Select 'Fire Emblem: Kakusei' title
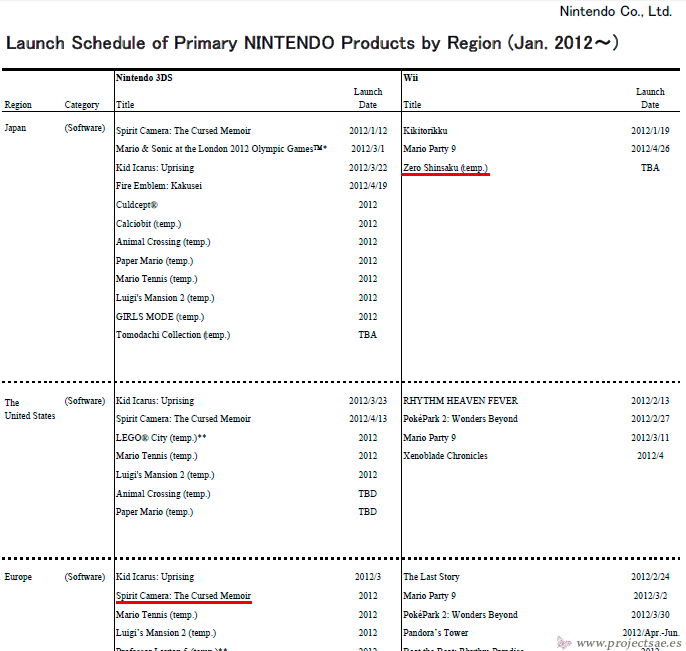Viewport: 686px width, 651px height. click(x=159, y=186)
